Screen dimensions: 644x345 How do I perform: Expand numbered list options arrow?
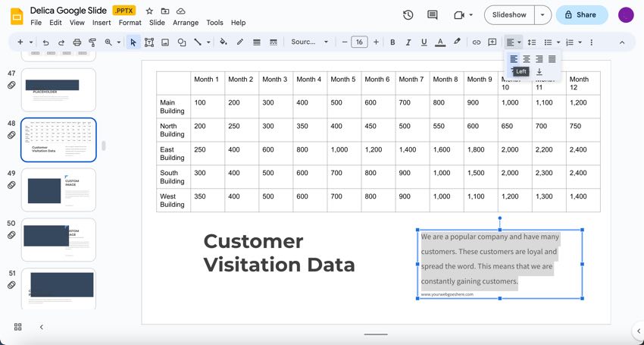pos(580,42)
